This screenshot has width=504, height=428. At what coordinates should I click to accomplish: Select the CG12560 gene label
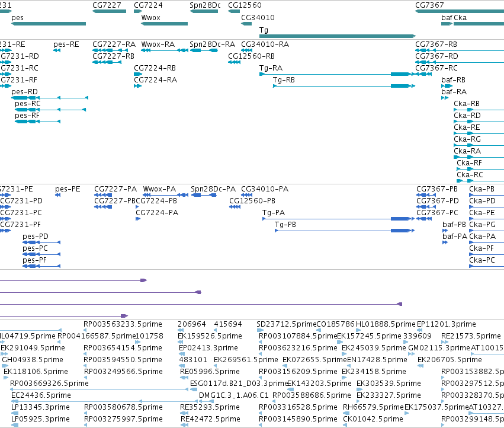click(x=245, y=5)
